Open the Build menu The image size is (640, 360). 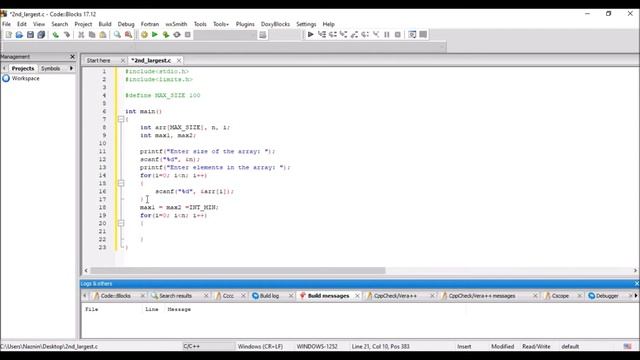coord(105,24)
